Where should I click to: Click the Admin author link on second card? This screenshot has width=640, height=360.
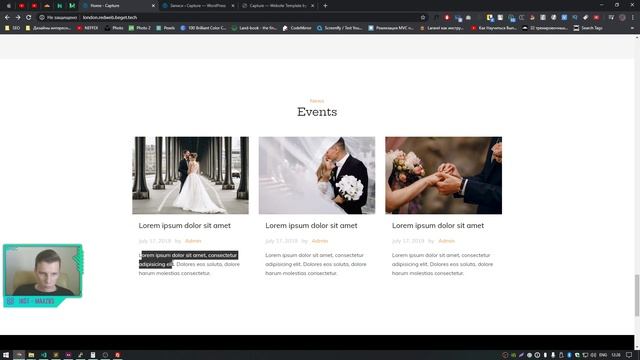[320, 241]
